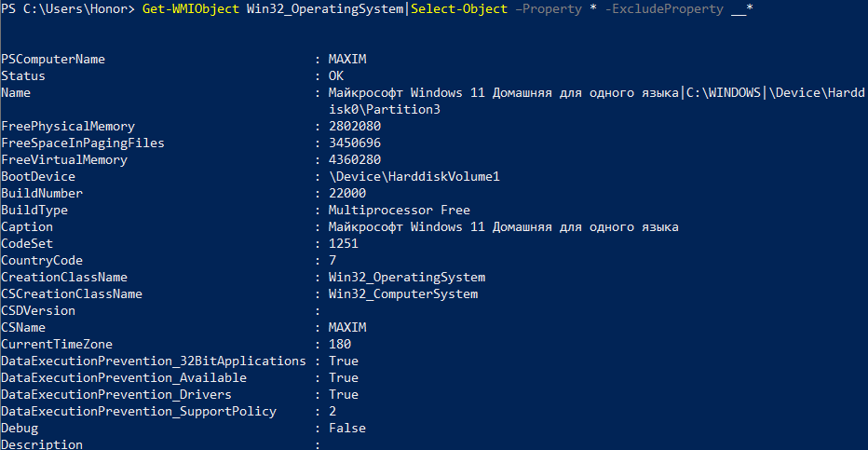Click the BuildNumber value 22000
This screenshot has width=868, height=450.
coord(347,193)
